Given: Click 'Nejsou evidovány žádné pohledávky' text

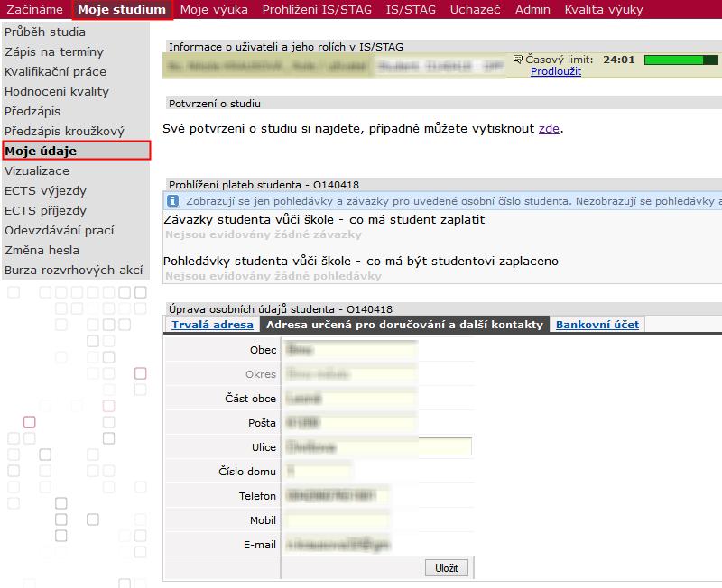Looking at the screenshot, I should tap(273, 276).
